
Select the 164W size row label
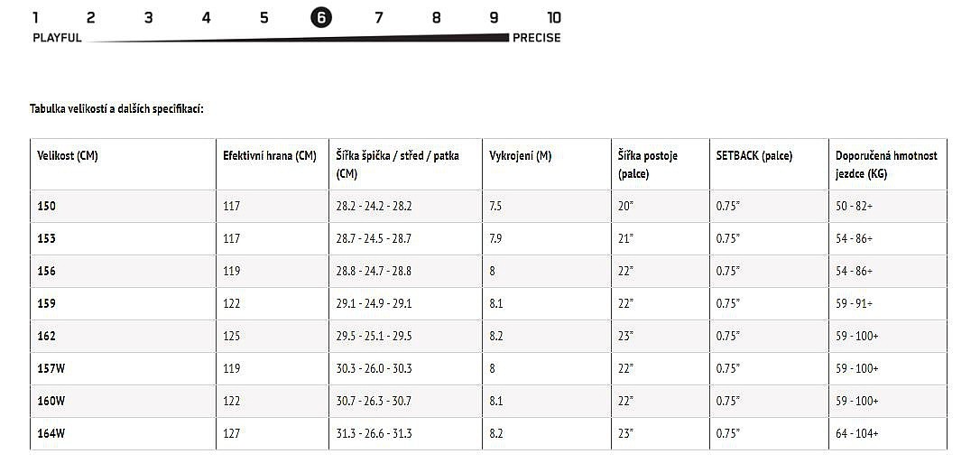click(51, 433)
